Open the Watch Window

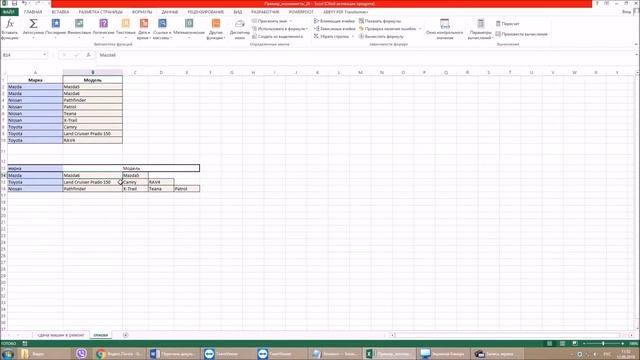(x=444, y=29)
